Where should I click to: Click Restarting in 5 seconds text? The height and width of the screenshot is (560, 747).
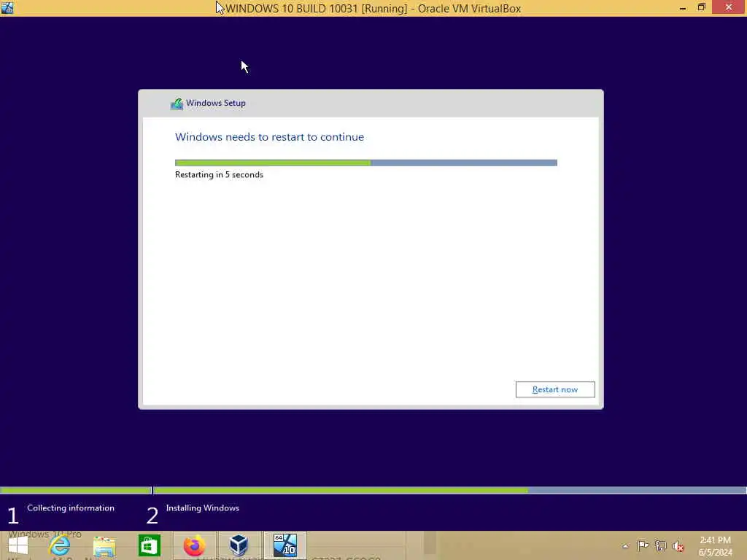coord(219,175)
